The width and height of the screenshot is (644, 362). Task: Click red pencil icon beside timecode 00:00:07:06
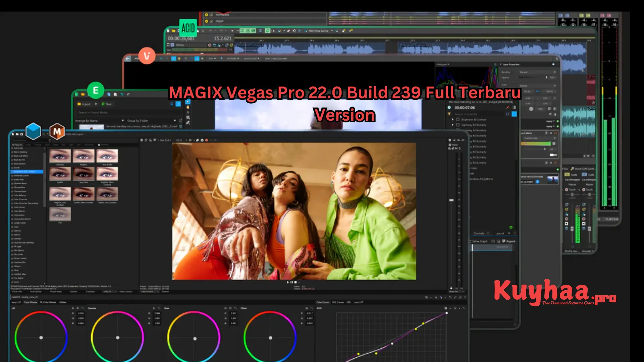point(508,107)
